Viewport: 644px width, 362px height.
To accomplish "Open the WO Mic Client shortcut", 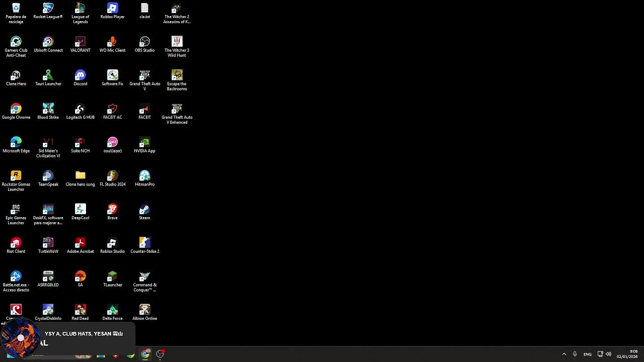I will pyautogui.click(x=113, y=45).
